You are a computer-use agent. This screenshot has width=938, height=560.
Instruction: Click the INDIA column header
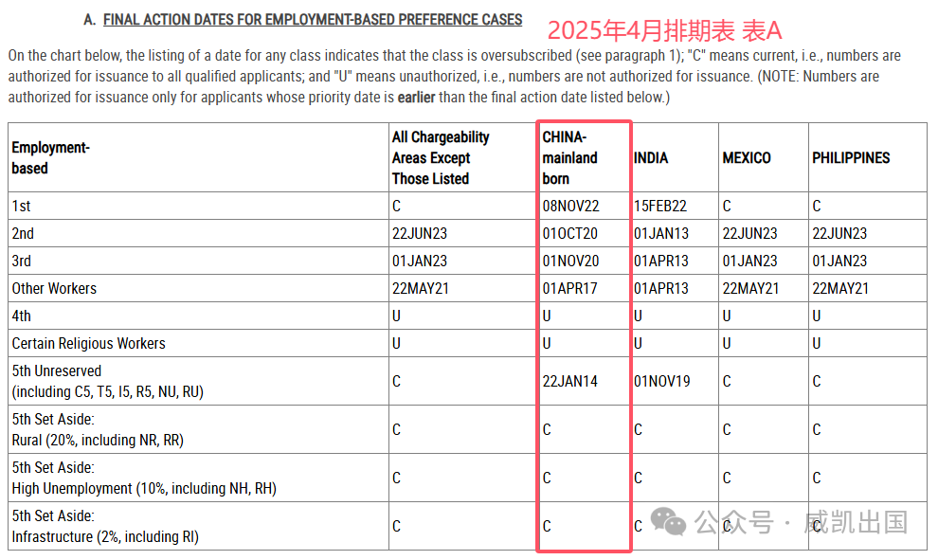651,158
